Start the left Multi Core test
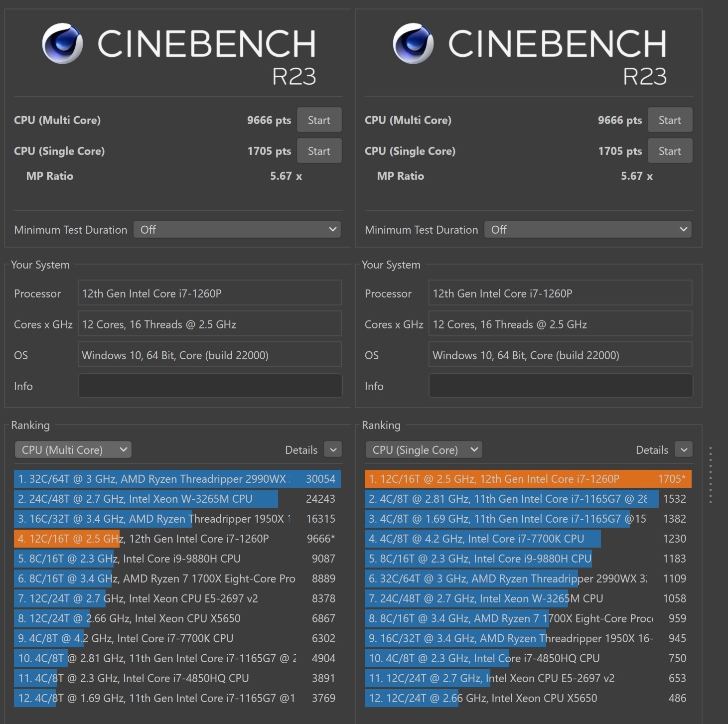728x724 pixels. [x=319, y=120]
